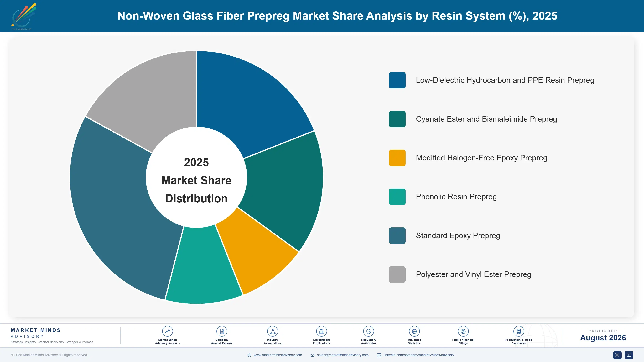Click the envelope icon beside sales email
The height and width of the screenshot is (362, 644).
point(313,355)
